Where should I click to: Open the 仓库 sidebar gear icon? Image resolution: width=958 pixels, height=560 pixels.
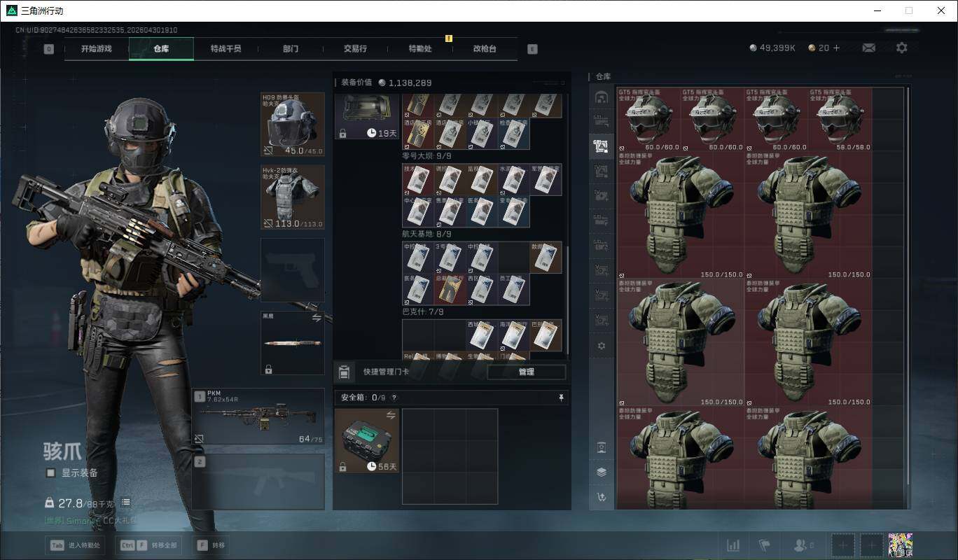click(x=601, y=346)
